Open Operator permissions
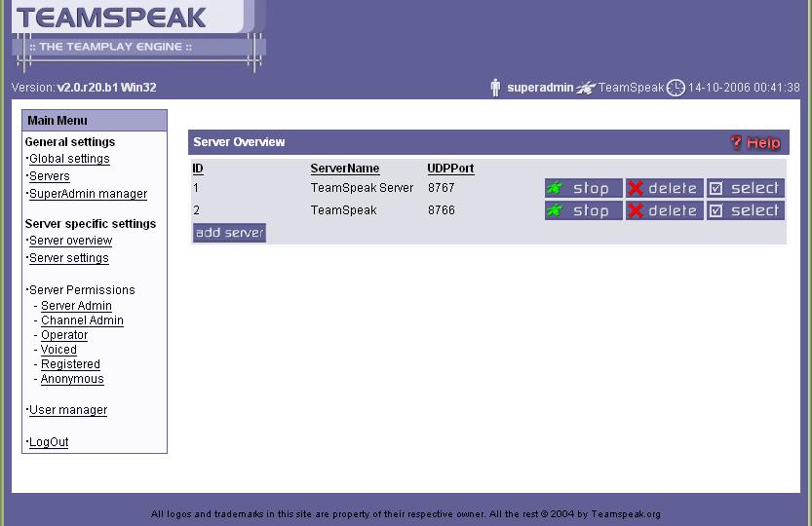 pyautogui.click(x=64, y=335)
